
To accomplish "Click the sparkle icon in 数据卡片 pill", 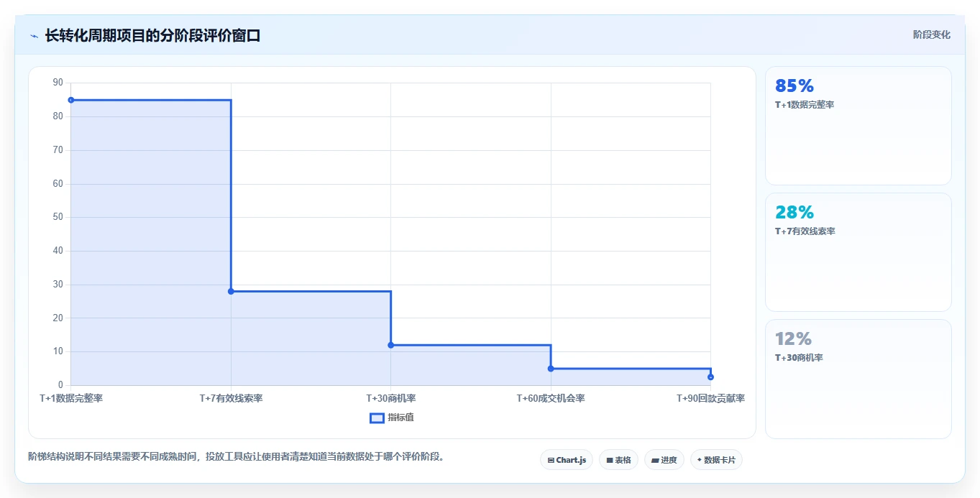I will point(700,459).
